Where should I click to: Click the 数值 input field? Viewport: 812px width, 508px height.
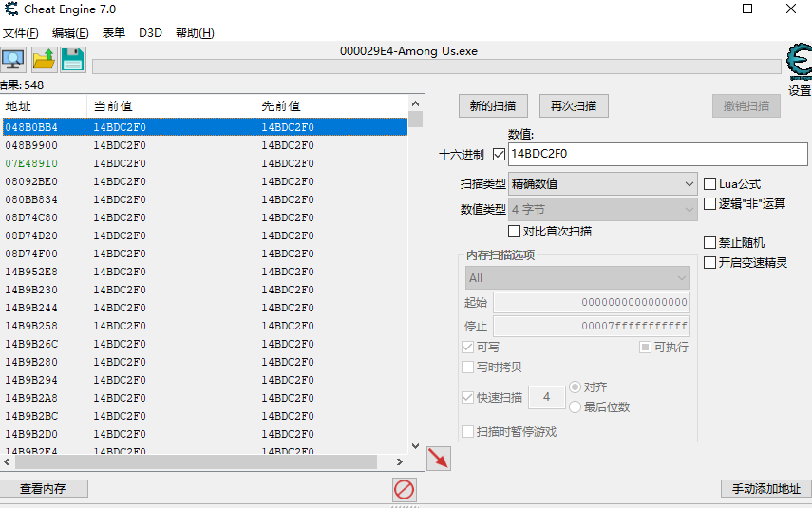point(658,154)
